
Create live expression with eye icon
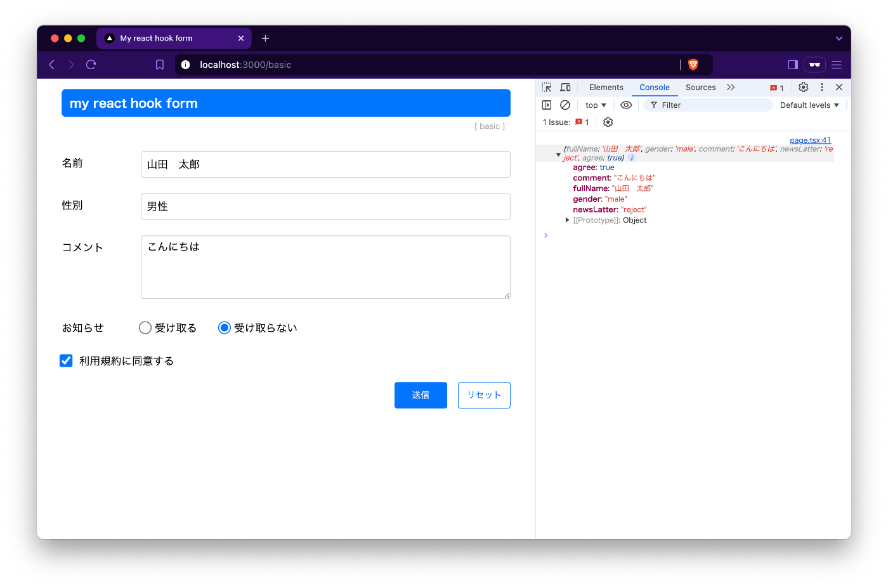click(x=626, y=105)
